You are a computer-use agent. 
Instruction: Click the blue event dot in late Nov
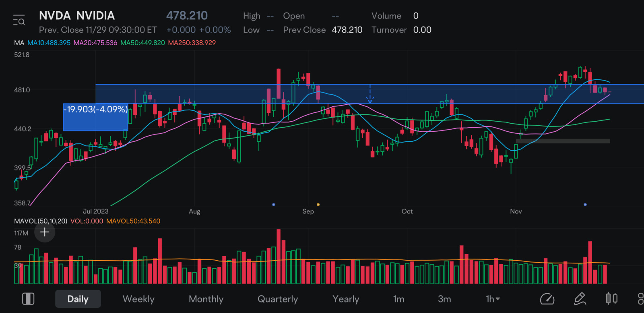[x=585, y=205]
